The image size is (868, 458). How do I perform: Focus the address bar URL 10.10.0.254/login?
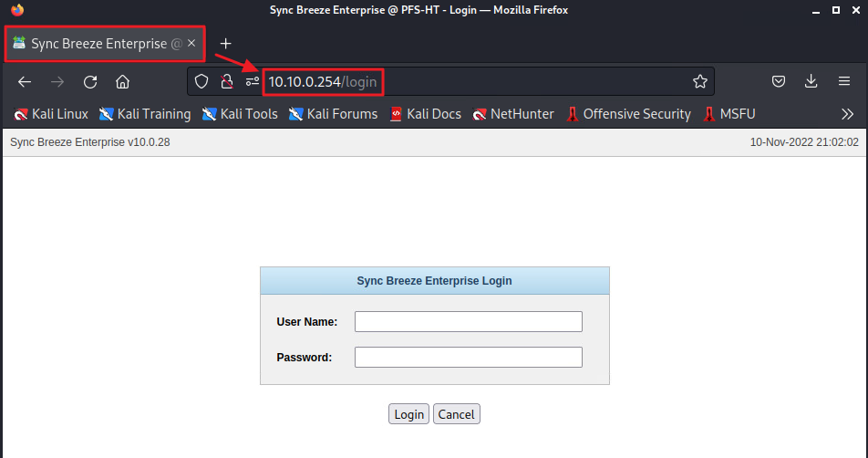323,82
